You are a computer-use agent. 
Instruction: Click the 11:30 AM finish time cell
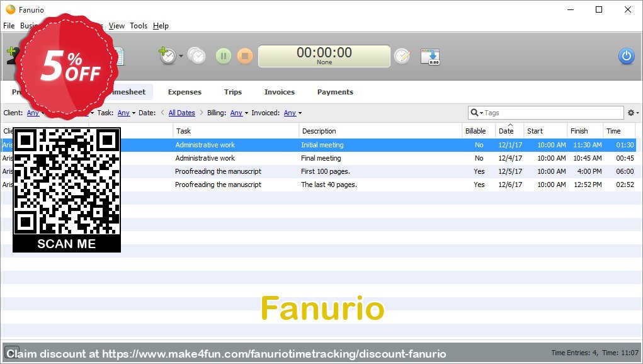click(588, 145)
